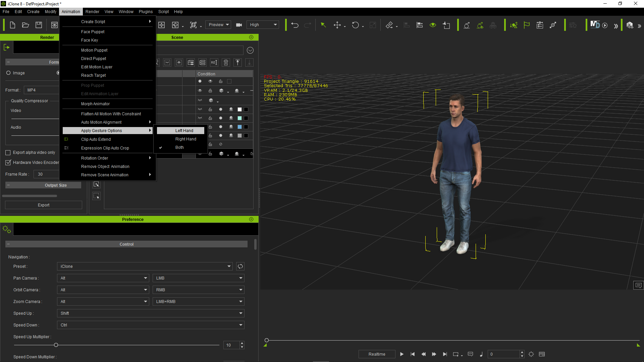Open the Plugins menu in menu bar
Screen dimensions: 644x362
click(146, 12)
